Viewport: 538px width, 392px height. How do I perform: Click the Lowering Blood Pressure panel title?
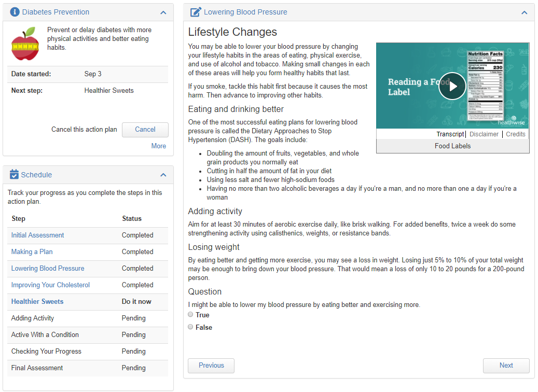coord(245,12)
